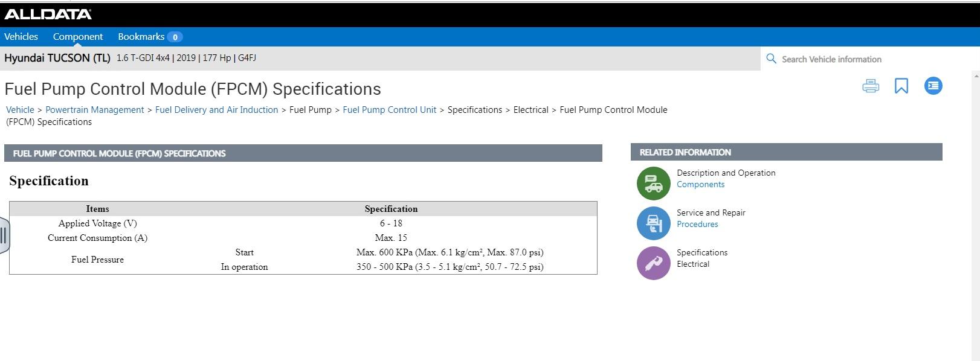Click the page title heading
The width and height of the screenshot is (980, 361).
(193, 89)
